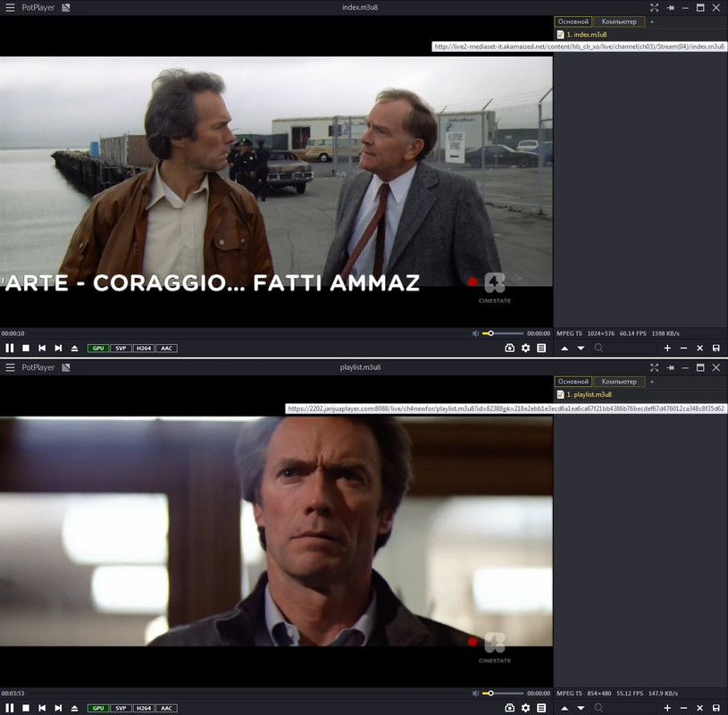Toggle the playlist panel in the bottom player
Viewport: 728px width, 715px height.
coord(541,708)
